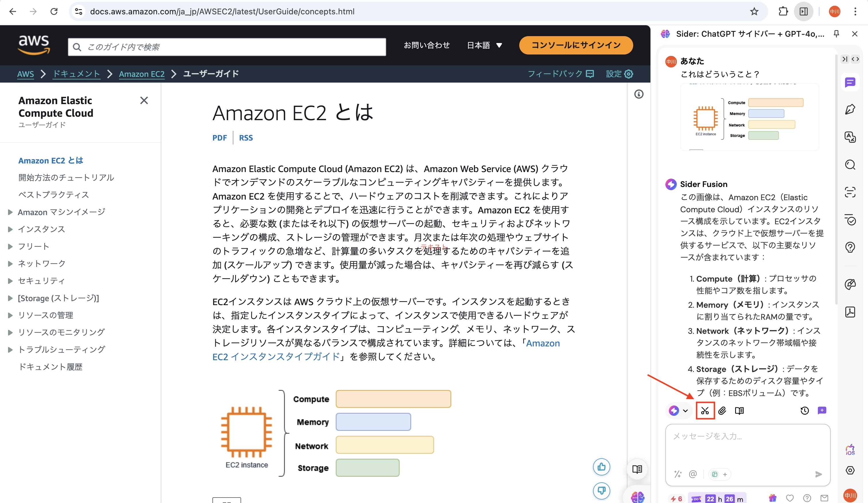Open Sider chat history clock icon
Viewport: 868px width, 503px height.
pyautogui.click(x=805, y=410)
